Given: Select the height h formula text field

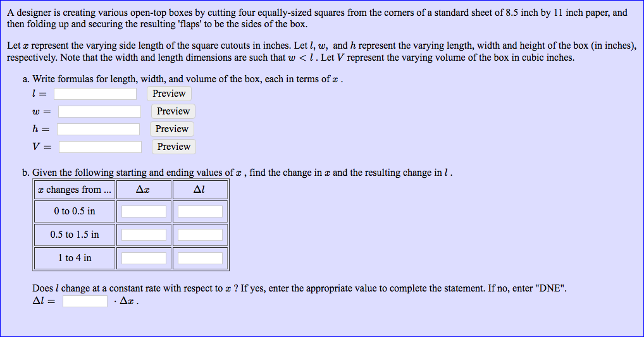Looking at the screenshot, I should tap(98, 129).
